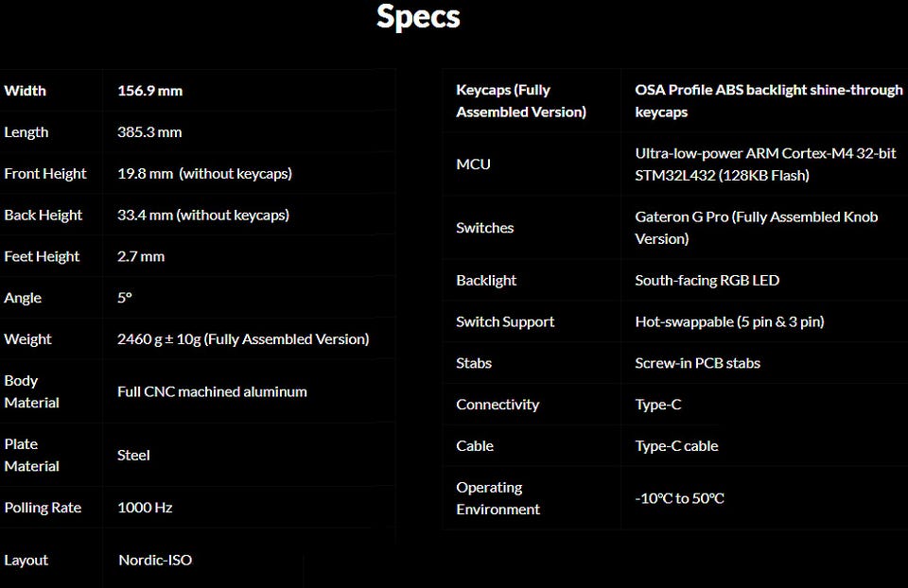The image size is (908, 588).
Task: Click South-facing RGB LED value
Action: 707,281
